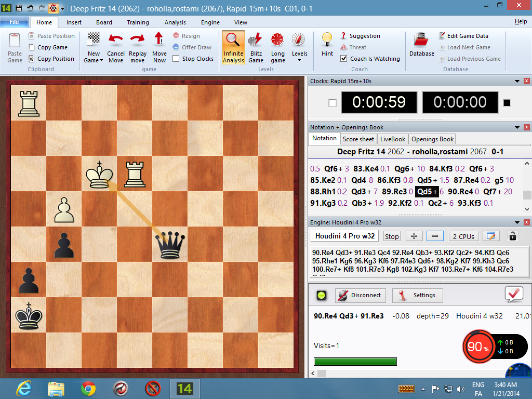Image resolution: width=532 pixels, height=399 pixels.
Task: Click the green status light icon
Action: coord(321,295)
